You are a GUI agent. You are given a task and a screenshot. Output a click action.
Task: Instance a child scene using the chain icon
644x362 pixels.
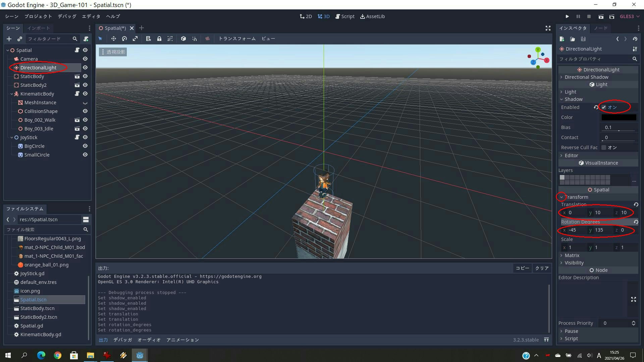[x=20, y=39]
